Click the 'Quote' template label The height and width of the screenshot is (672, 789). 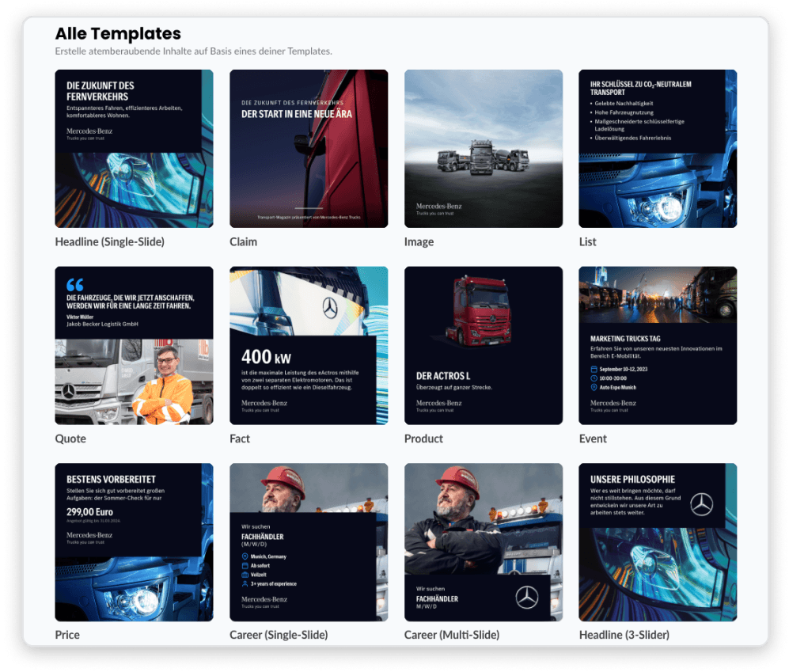coord(70,439)
